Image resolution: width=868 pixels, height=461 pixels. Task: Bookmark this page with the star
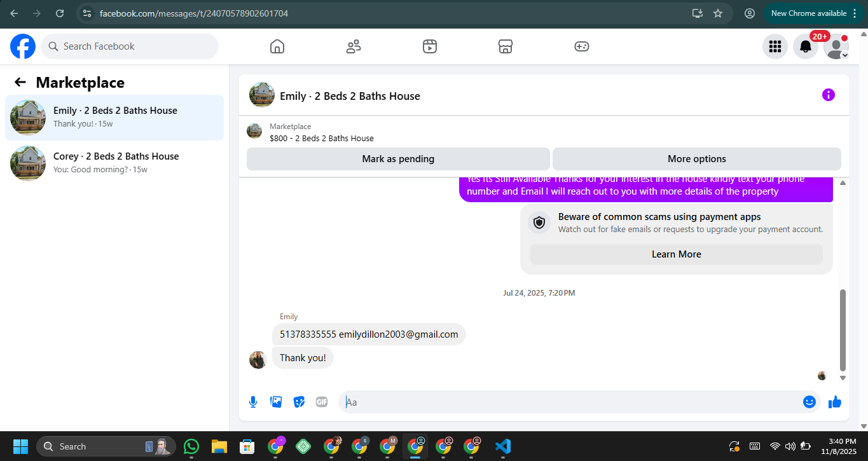click(718, 13)
